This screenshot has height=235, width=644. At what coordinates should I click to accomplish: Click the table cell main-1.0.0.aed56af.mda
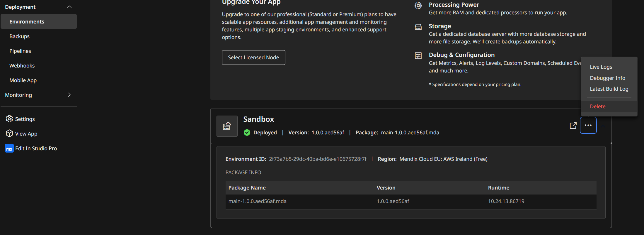pos(258,201)
